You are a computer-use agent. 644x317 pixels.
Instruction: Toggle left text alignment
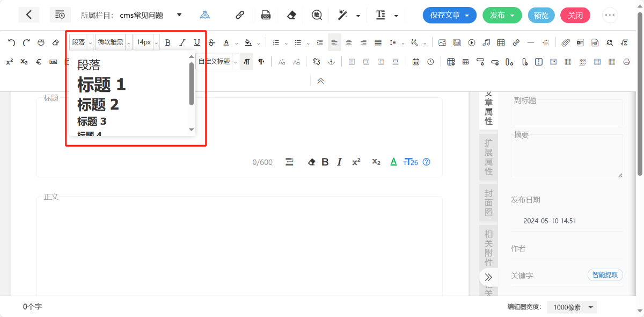[x=334, y=42]
